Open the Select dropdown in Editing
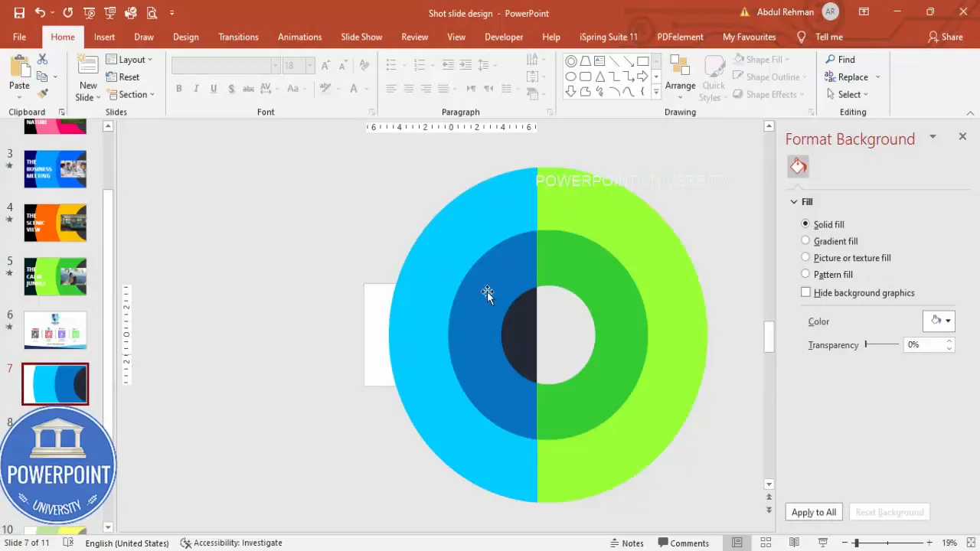980x551 pixels. pyautogui.click(x=847, y=94)
